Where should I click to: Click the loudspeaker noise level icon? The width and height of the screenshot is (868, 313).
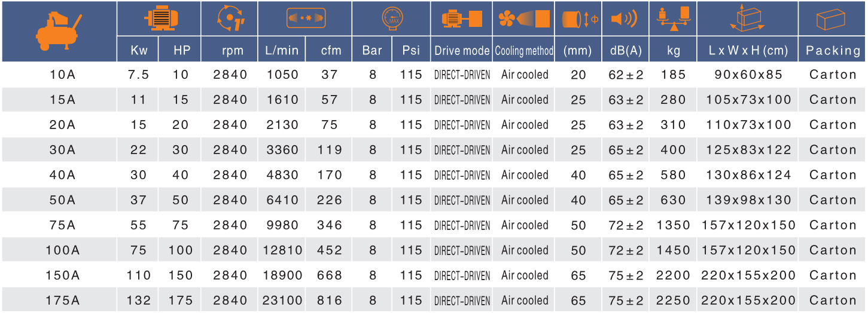click(625, 19)
